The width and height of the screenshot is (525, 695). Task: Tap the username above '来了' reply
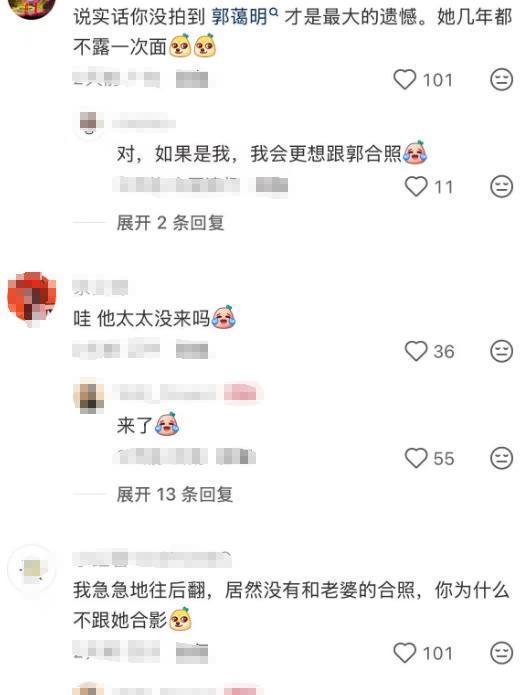[x=186, y=393]
